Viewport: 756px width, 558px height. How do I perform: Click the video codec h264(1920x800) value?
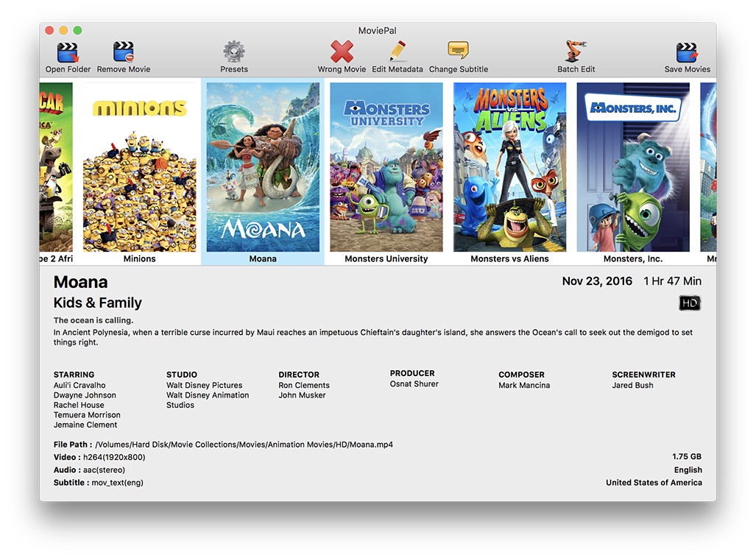[114, 457]
